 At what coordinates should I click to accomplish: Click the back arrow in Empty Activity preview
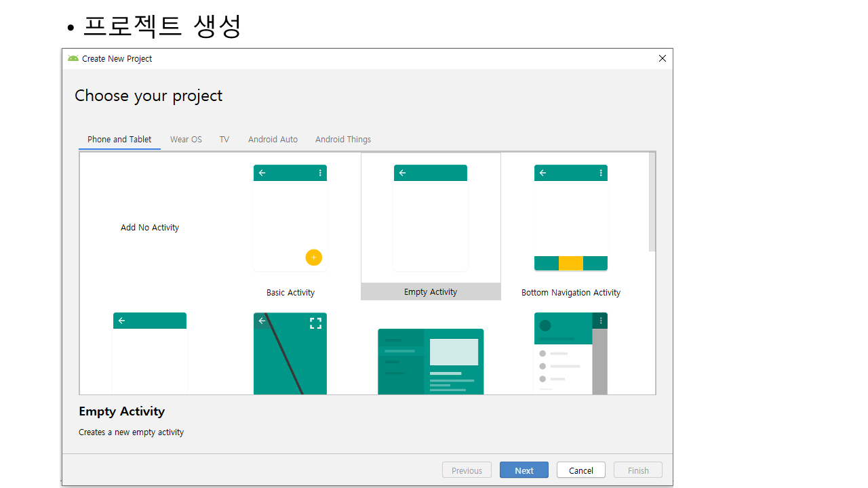[402, 173]
